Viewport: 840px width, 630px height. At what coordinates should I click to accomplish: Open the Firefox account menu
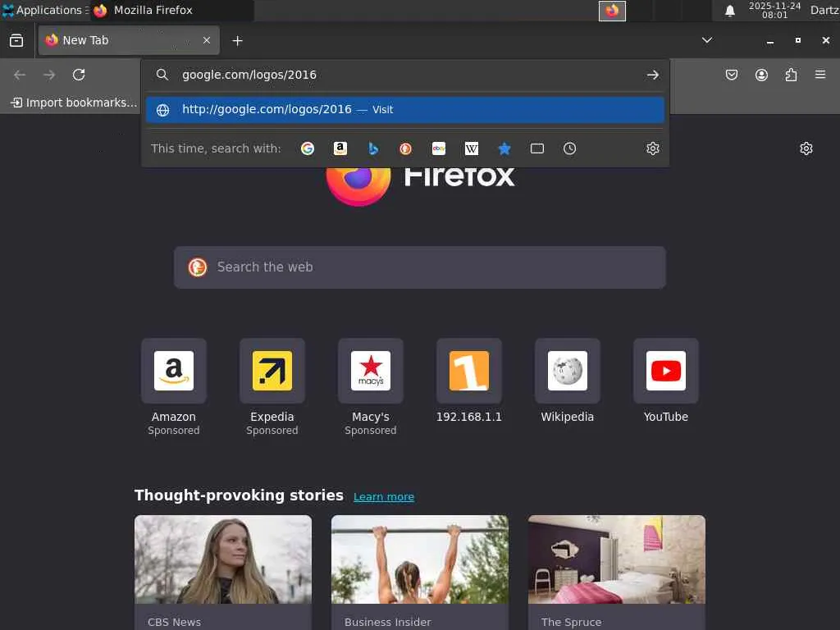[x=761, y=75]
